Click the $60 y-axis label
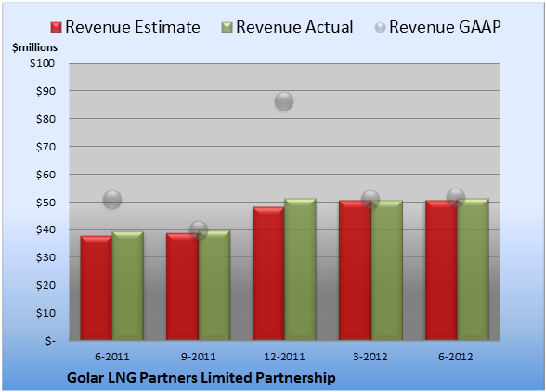546x392 pixels. [x=45, y=175]
